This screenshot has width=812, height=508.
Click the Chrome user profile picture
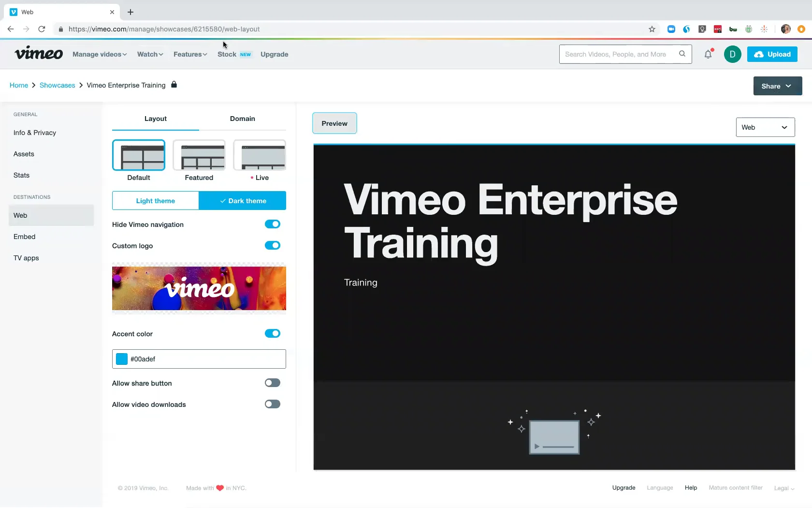[786, 29]
